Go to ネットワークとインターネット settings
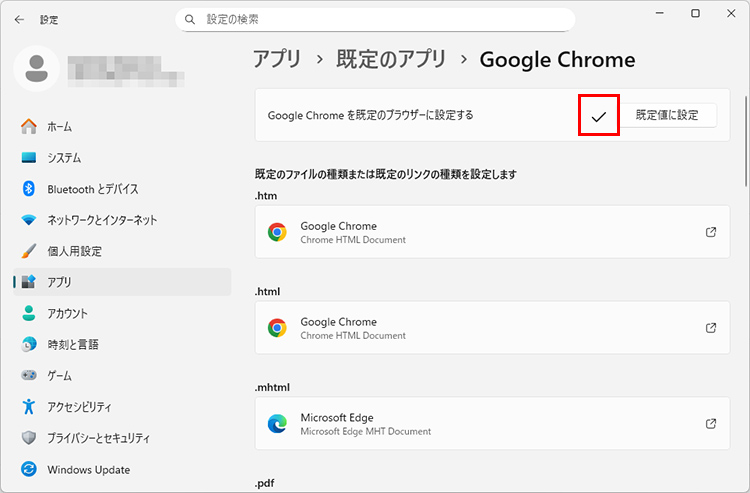 pyautogui.click(x=102, y=220)
